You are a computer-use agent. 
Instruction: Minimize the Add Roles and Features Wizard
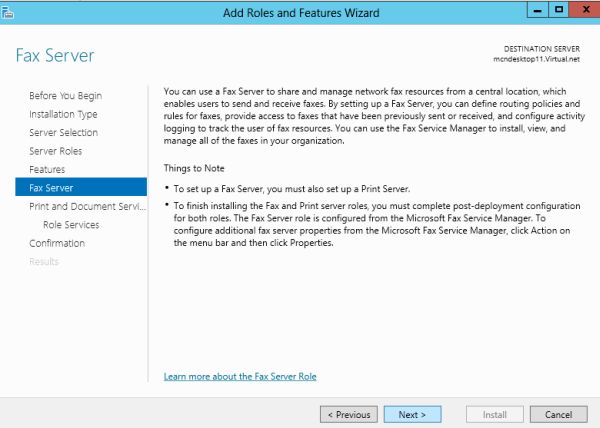point(531,10)
